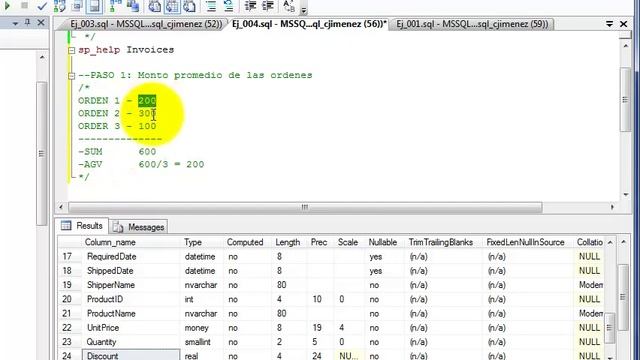The width and height of the screenshot is (640, 360).
Task: Select the ProductName cell
Action: tap(131, 314)
